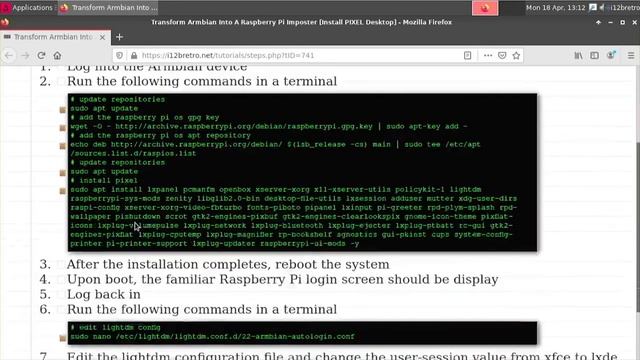640x360 pixels.
Task: Click the '# edit lightdm config' comment
Action: [116, 327]
